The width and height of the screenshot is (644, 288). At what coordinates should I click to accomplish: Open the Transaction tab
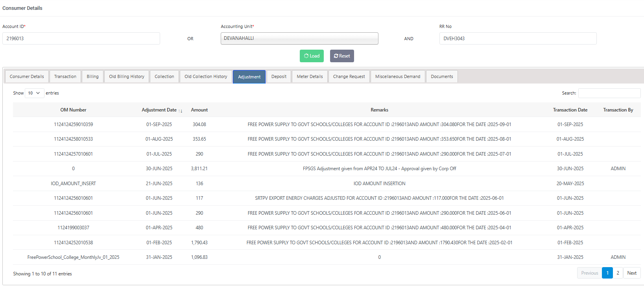65,76
